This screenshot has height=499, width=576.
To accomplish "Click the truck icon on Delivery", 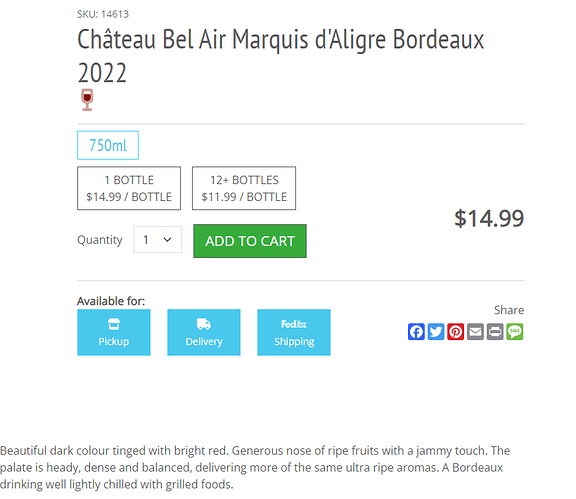I will click(x=204, y=324).
